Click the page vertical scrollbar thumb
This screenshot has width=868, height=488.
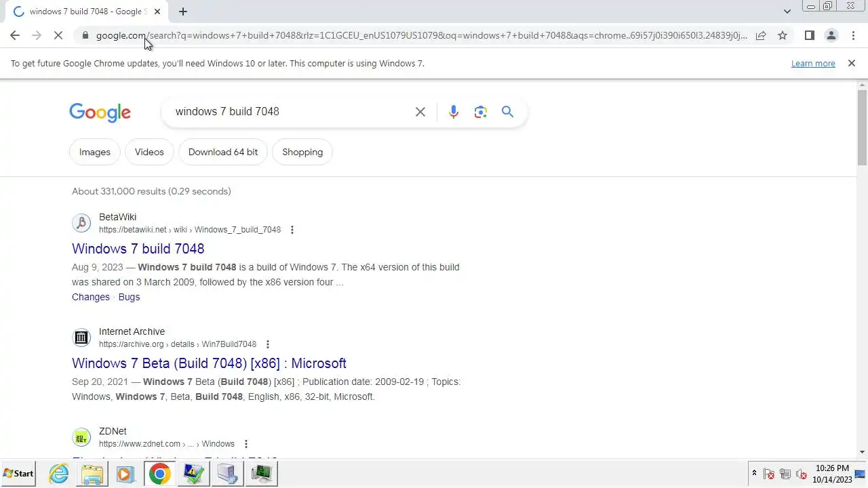863,127
